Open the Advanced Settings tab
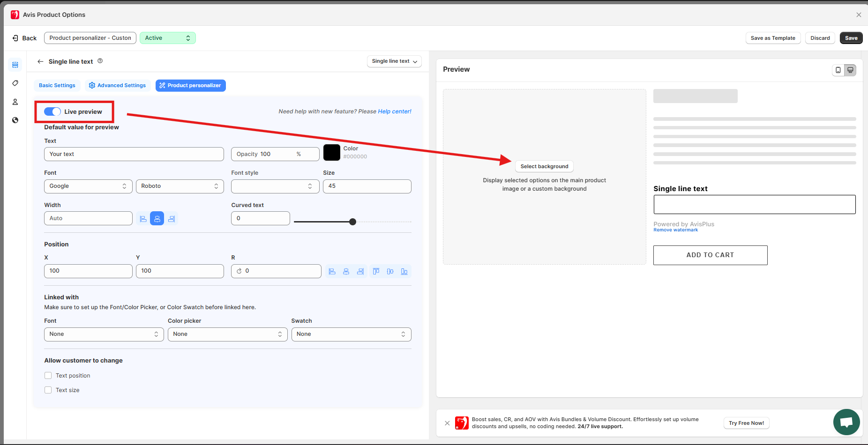Viewport: 868px width, 445px height. [x=117, y=85]
